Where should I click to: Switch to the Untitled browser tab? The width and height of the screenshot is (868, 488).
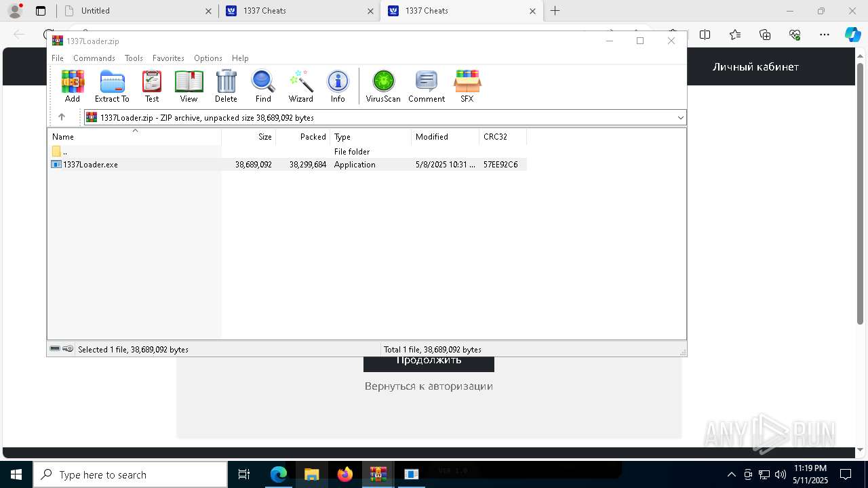(137, 11)
